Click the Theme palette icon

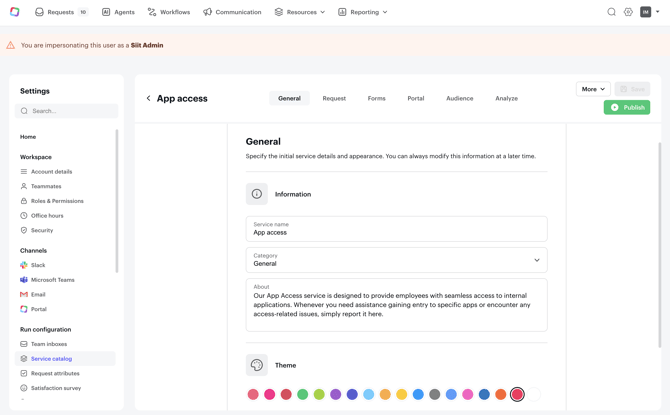[257, 365]
